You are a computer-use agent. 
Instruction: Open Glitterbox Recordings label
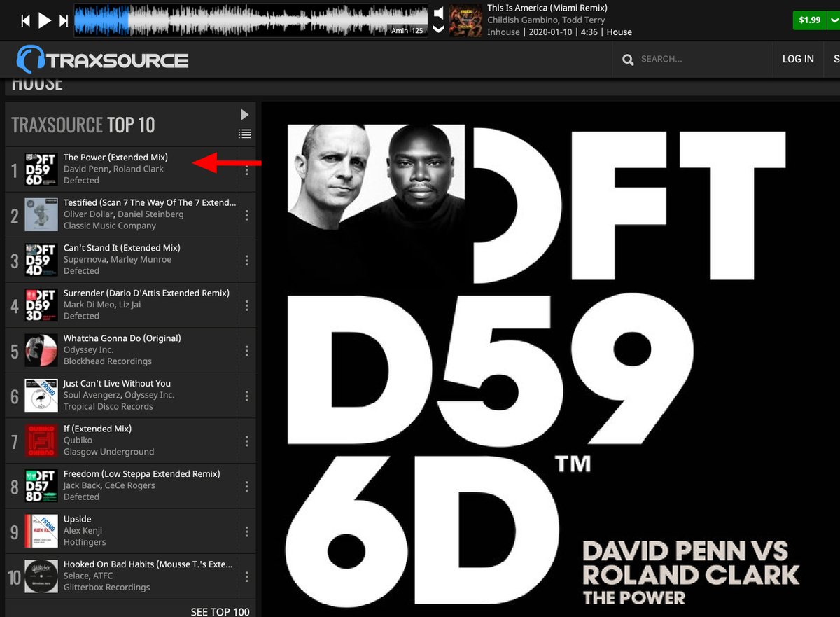[x=107, y=587]
